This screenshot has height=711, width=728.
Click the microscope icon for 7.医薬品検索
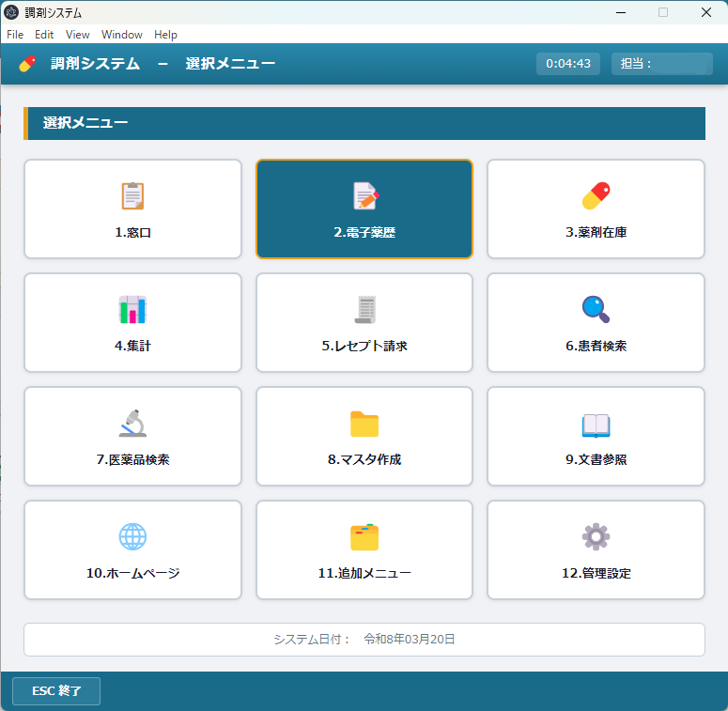(x=132, y=424)
